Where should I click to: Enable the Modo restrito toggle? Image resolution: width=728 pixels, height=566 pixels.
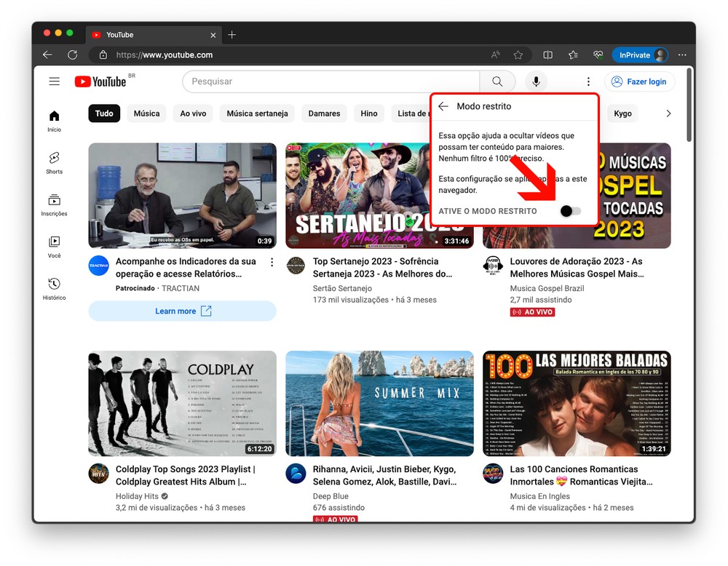coord(571,211)
